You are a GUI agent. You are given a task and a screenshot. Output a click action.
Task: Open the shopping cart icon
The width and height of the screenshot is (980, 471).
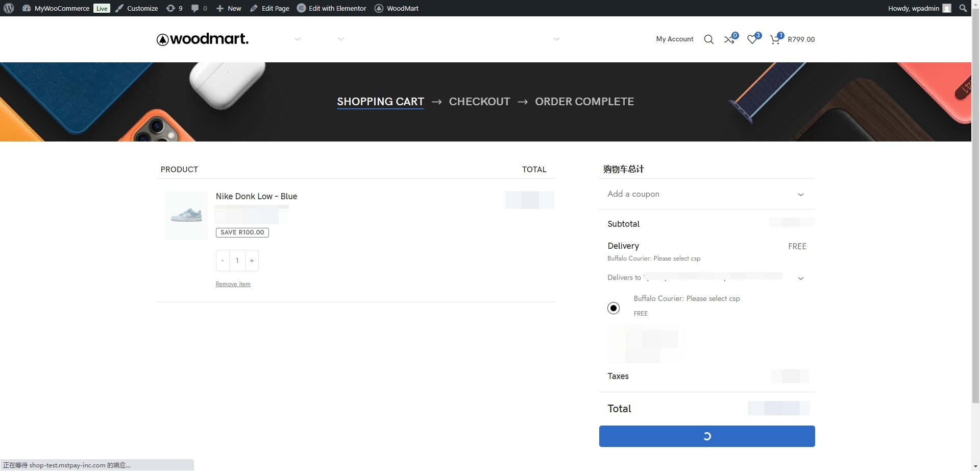click(x=776, y=39)
